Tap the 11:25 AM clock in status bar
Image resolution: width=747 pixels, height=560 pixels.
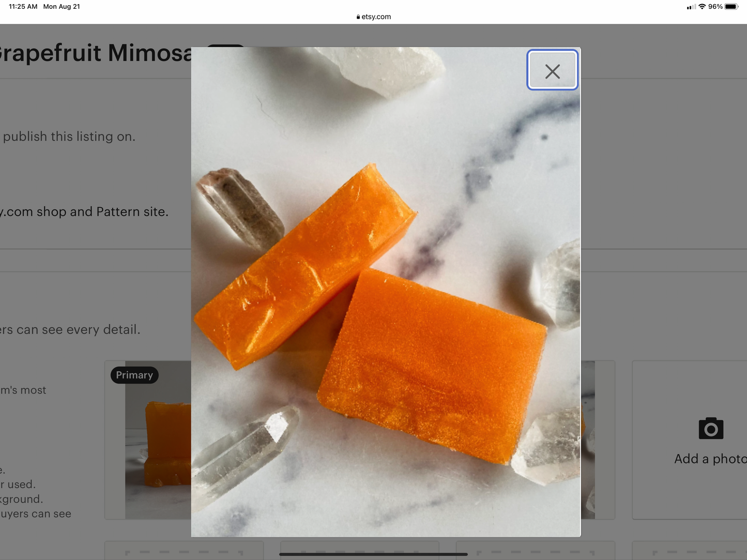23,7
